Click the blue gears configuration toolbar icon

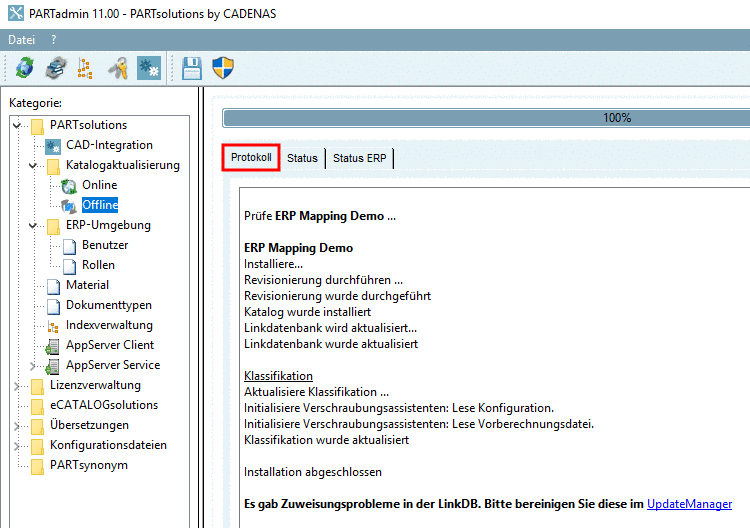pos(149,68)
